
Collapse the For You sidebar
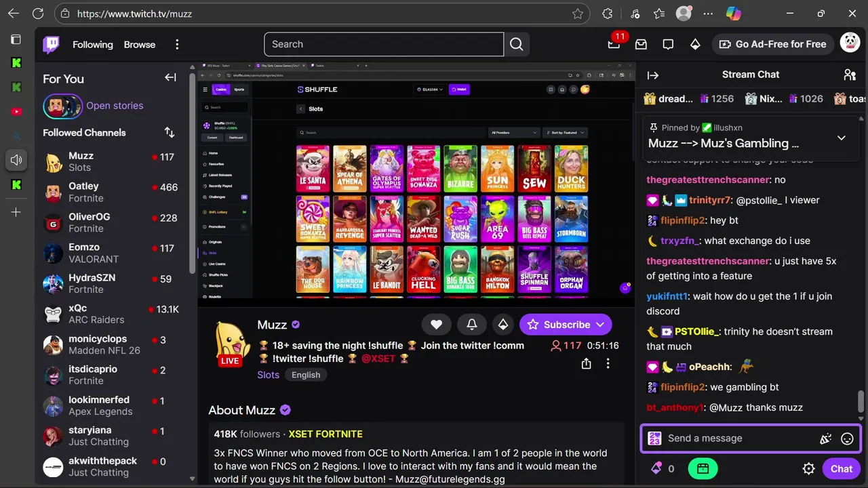[170, 78]
